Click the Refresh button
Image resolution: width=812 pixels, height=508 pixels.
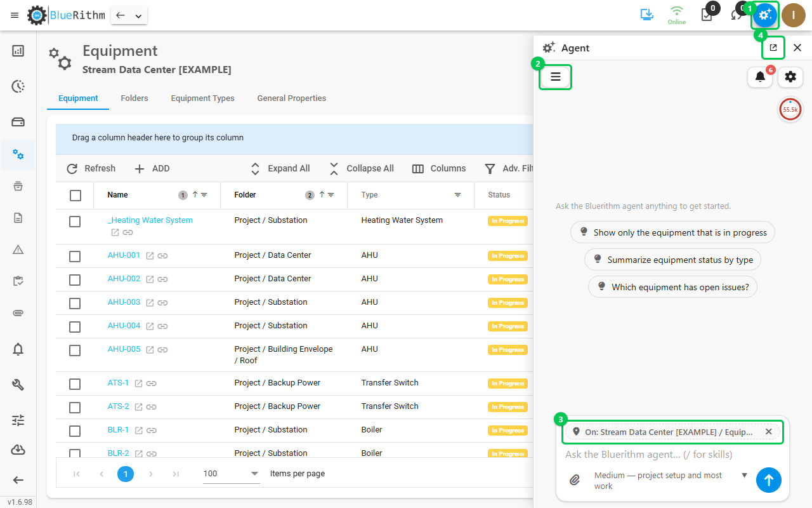pyautogui.click(x=91, y=168)
